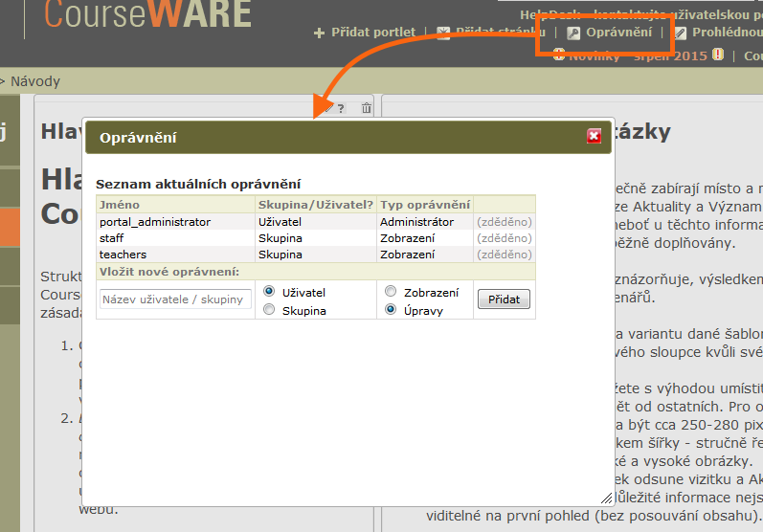Click the Oprávnění key icon
This screenshot has height=532, width=763.
coord(573,33)
